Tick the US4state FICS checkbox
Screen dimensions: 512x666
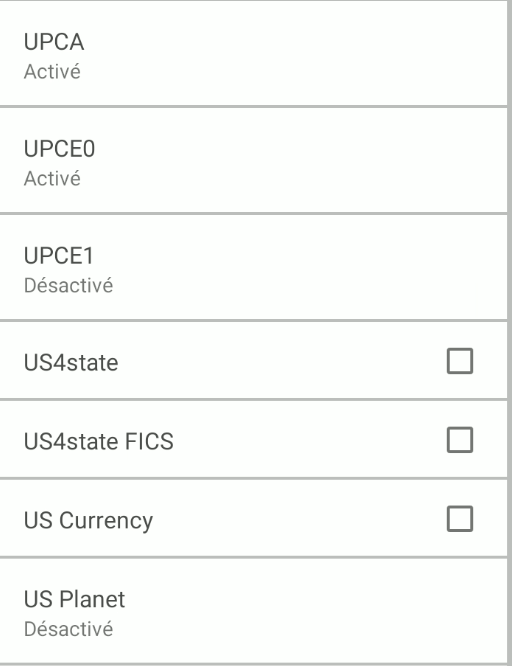click(460, 440)
